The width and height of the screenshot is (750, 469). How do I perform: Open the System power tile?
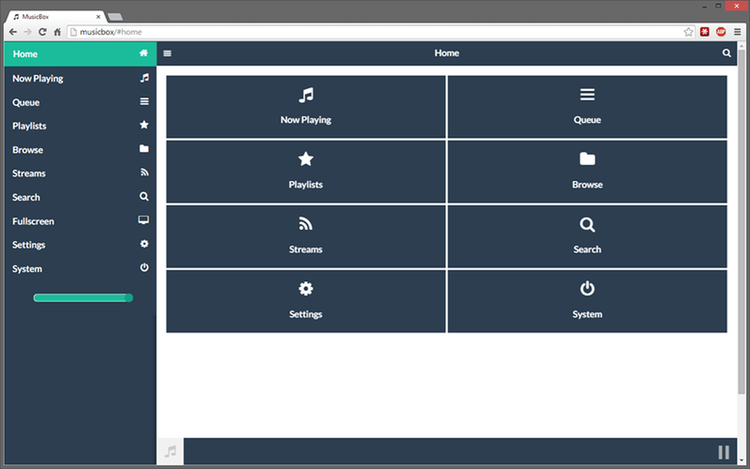click(587, 301)
